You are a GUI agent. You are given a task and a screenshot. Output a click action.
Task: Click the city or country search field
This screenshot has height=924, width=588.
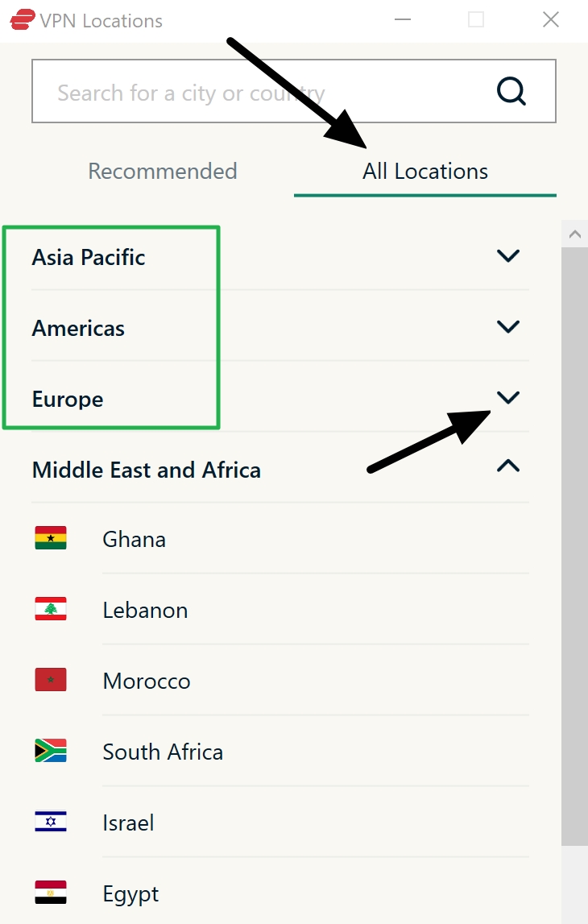click(242, 91)
